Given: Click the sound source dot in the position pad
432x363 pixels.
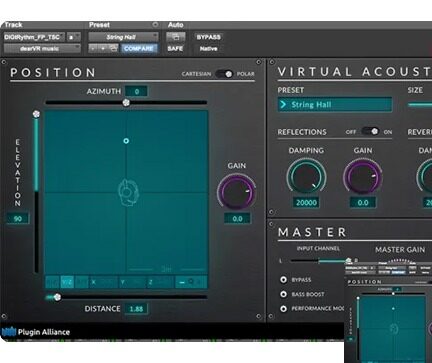Looking at the screenshot, I should pos(126,141).
